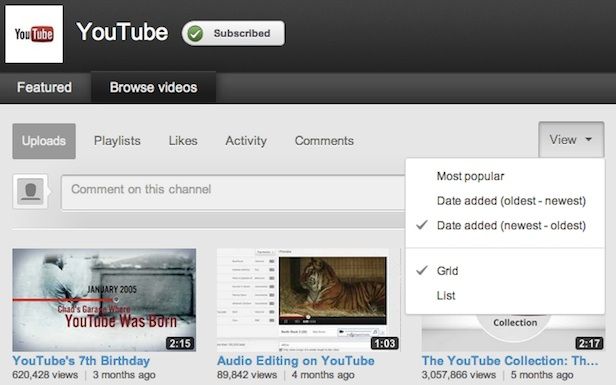Open the YouTube's 7th Birthday title link

click(x=81, y=361)
